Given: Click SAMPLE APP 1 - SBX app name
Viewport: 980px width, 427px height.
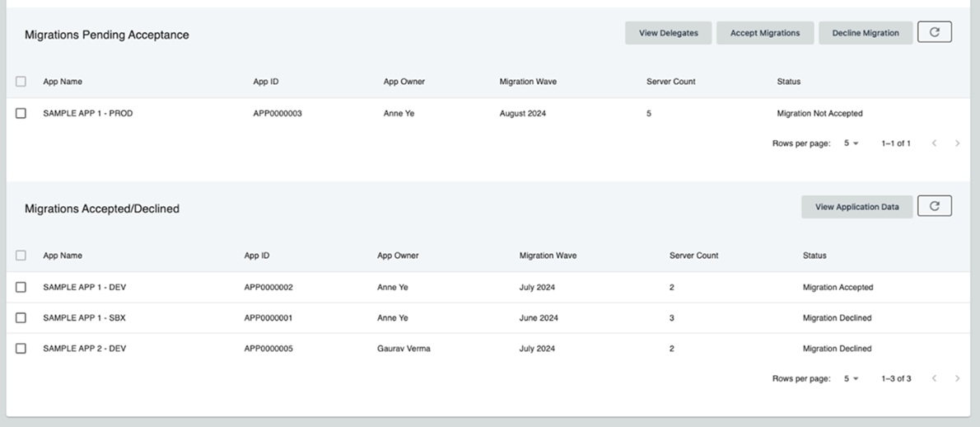Looking at the screenshot, I should [84, 317].
